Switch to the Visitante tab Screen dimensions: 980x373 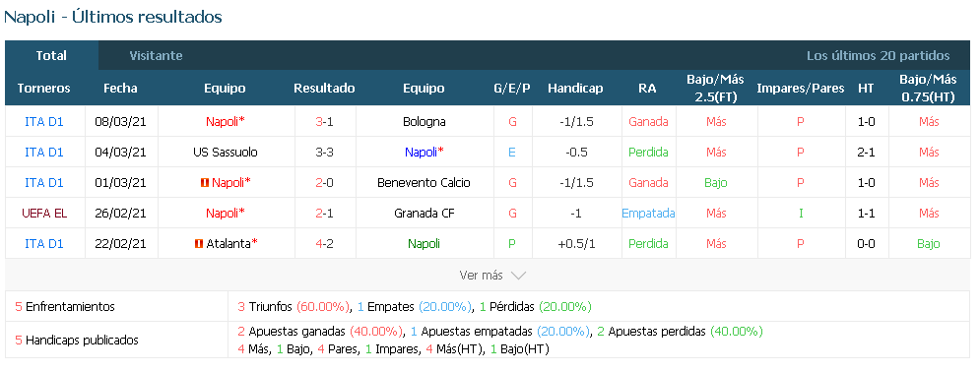(x=157, y=56)
